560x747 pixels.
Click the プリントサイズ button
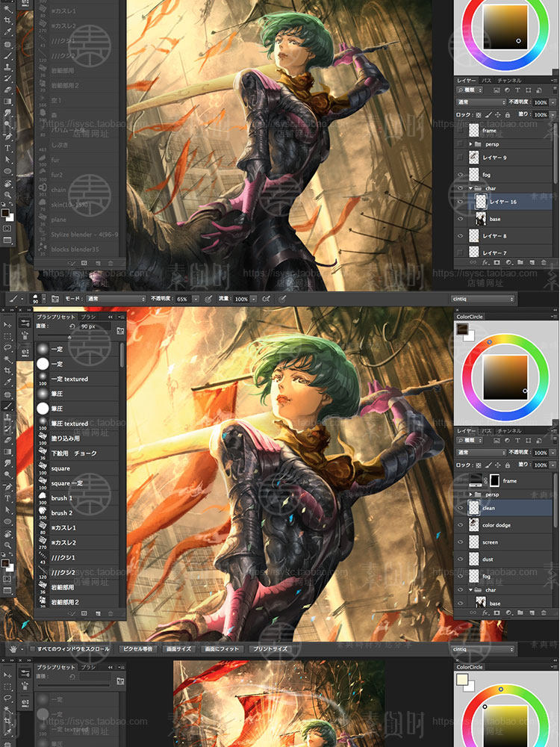click(x=270, y=649)
